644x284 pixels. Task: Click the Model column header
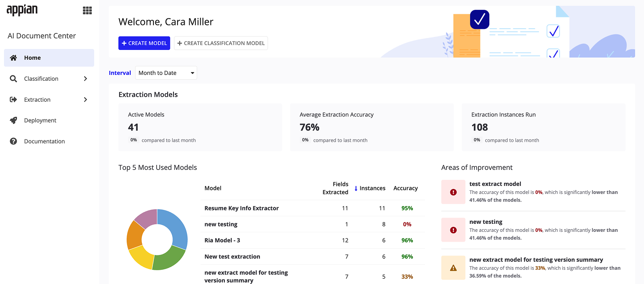pyautogui.click(x=213, y=188)
